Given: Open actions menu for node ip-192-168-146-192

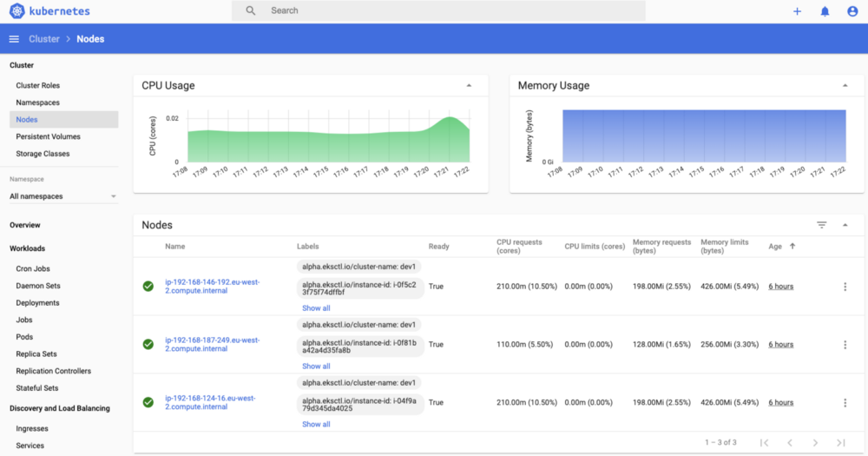Looking at the screenshot, I should click(x=845, y=287).
